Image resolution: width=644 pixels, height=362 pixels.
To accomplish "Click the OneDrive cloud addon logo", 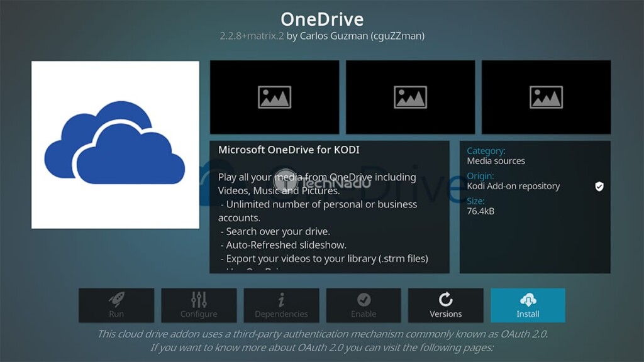I will [x=115, y=145].
